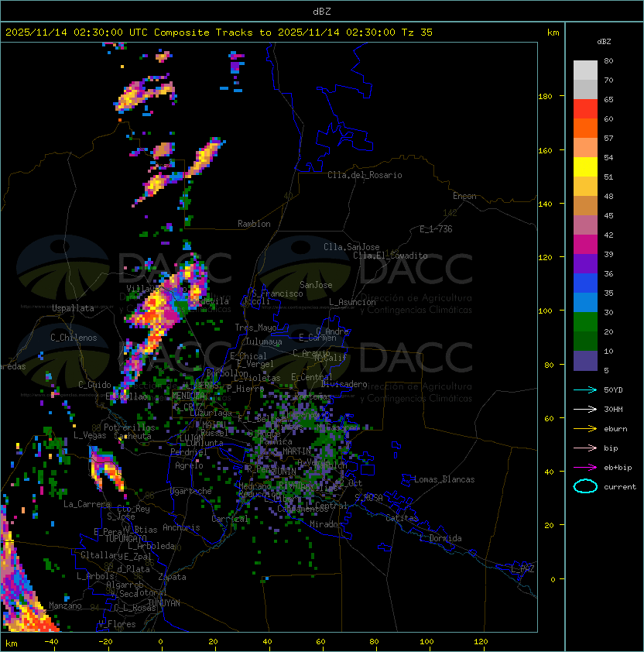Pick the orange 60 dBZ color swatch
The width and height of the screenshot is (644, 652).
585,128
